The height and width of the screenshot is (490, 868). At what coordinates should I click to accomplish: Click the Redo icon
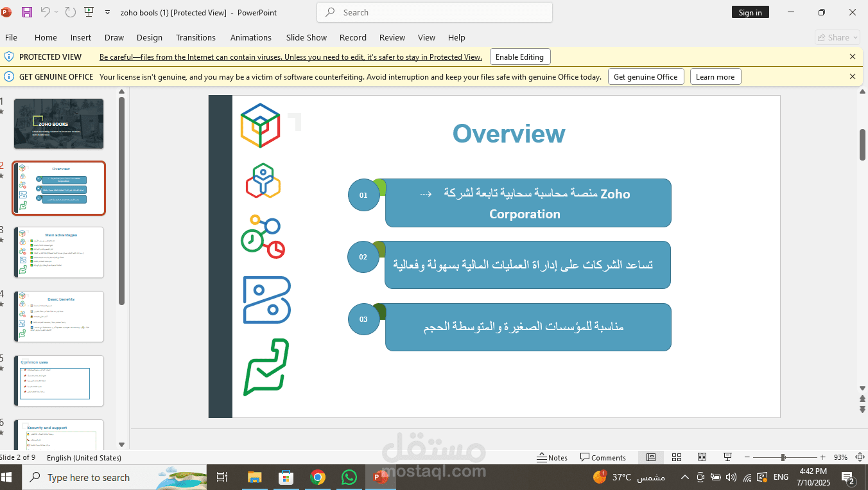point(70,12)
